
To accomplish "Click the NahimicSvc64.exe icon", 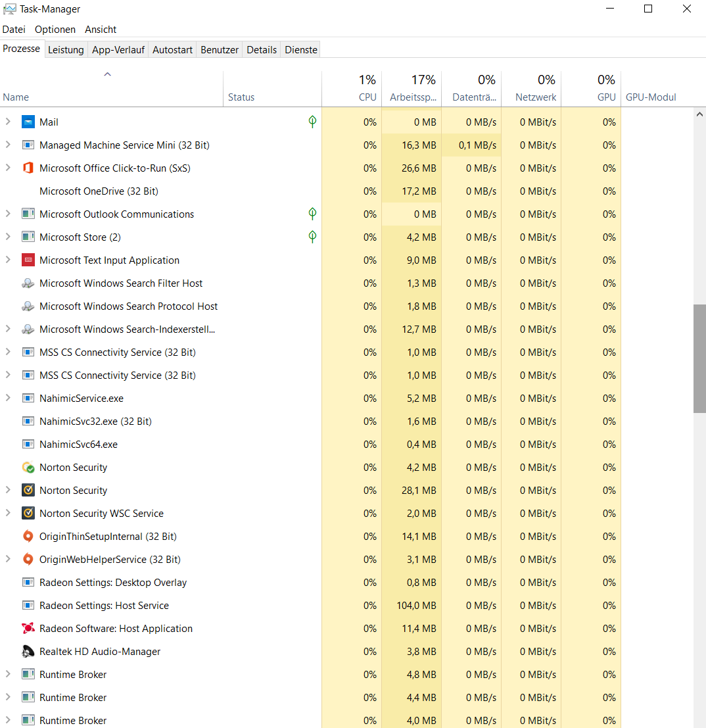I will pyautogui.click(x=28, y=445).
